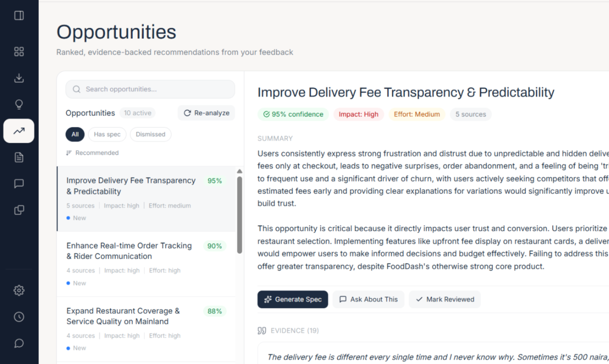The height and width of the screenshot is (364, 609).
Task: Open the import download icon
Action: tap(19, 78)
